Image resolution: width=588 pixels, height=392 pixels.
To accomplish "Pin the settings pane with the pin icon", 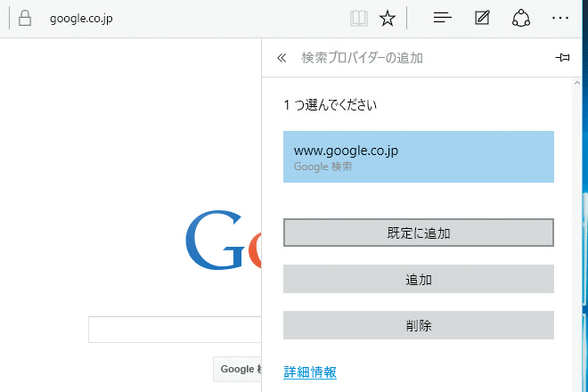I will pos(562,57).
